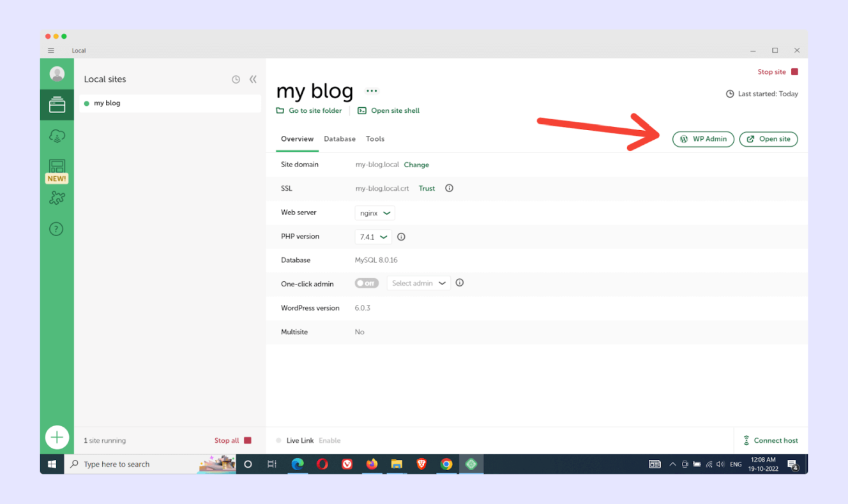
Task: Select my blog in Local sites list
Action: [170, 103]
